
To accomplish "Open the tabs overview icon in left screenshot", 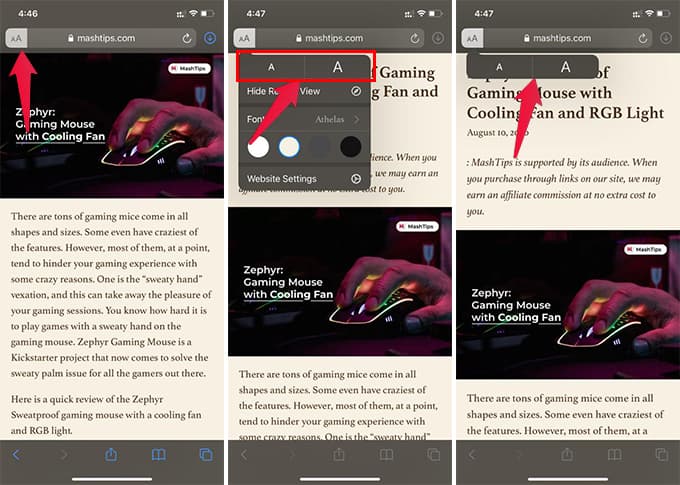I will pos(206,455).
